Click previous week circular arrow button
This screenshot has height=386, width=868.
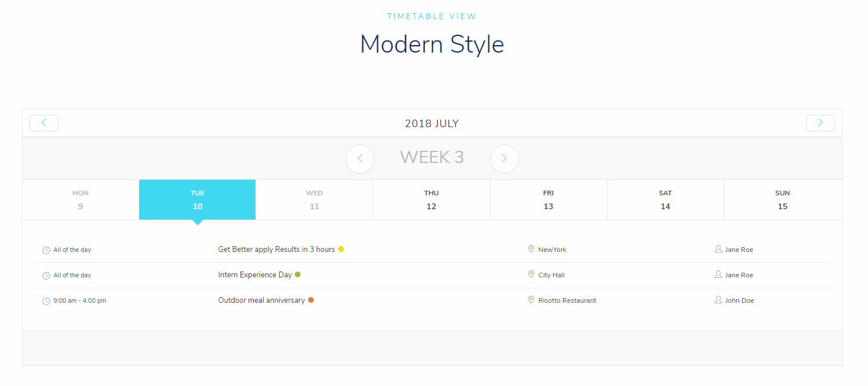[360, 158]
